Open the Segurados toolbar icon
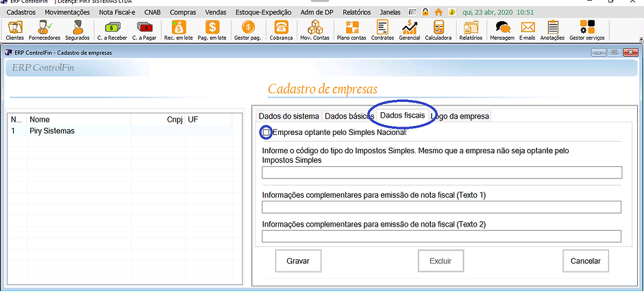This screenshot has width=644, height=308. pos(77,31)
